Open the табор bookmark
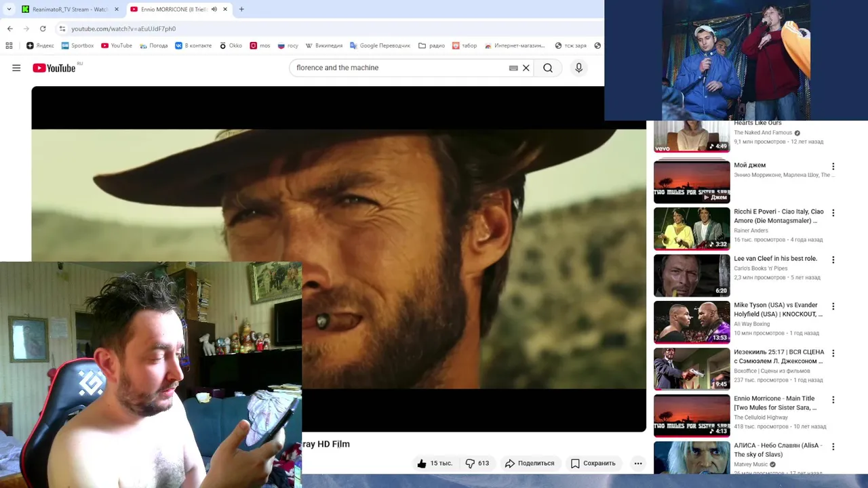 pyautogui.click(x=465, y=45)
